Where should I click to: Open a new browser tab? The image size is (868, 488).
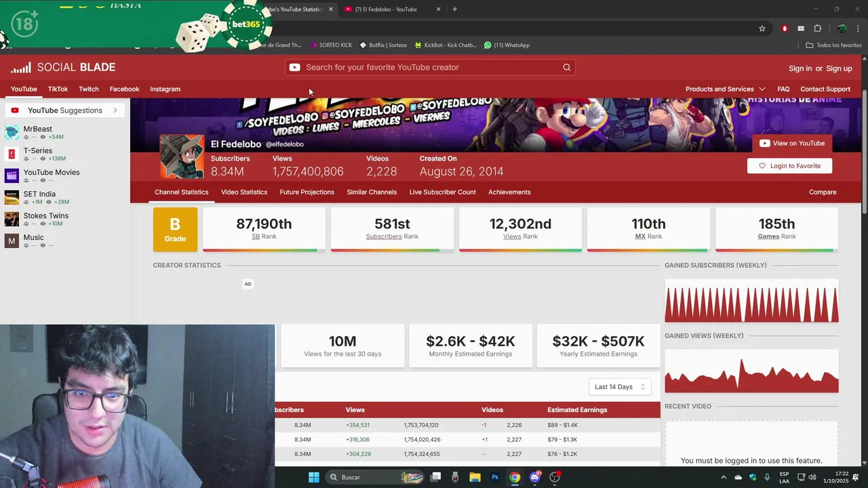tap(454, 9)
